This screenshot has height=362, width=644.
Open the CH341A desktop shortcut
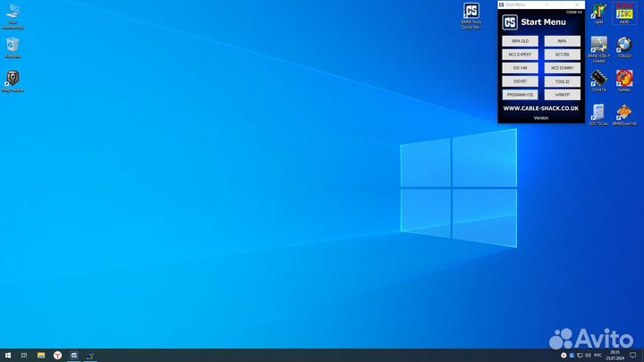point(598,80)
